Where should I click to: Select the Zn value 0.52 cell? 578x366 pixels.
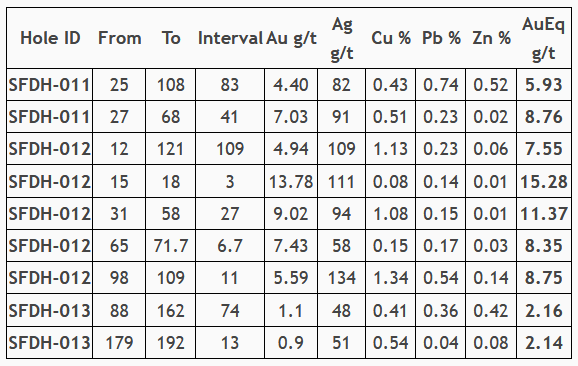point(491,85)
